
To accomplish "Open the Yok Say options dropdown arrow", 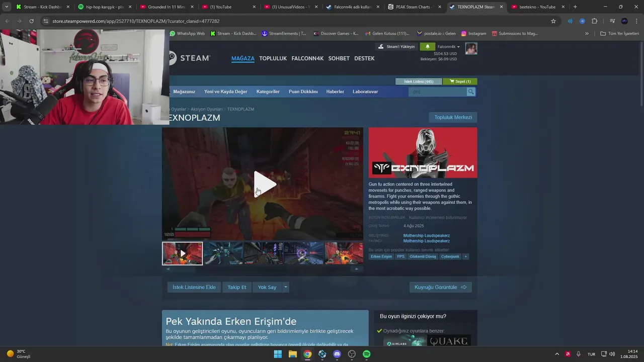I will (x=285, y=287).
